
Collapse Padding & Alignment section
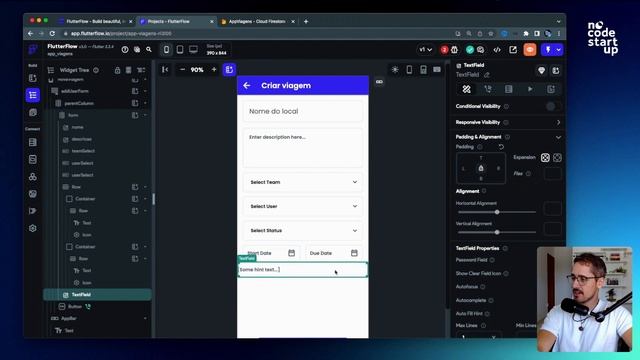tap(558, 137)
